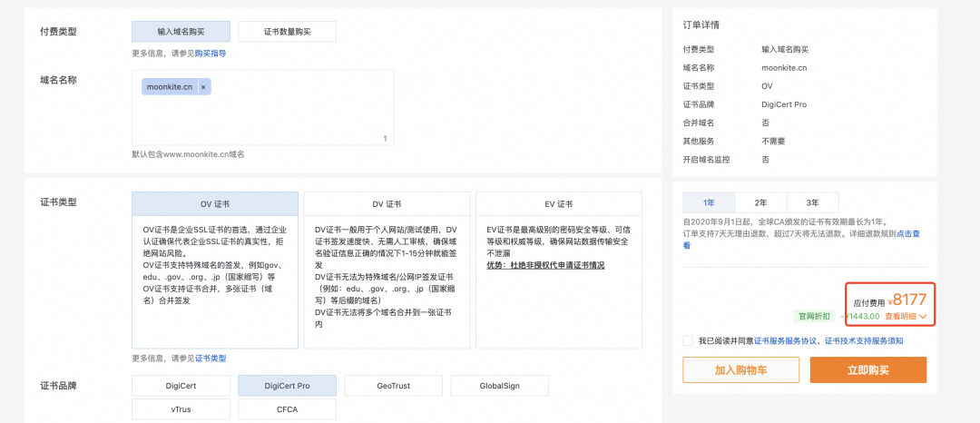Viewport: 980px width, 423px height.
Task: Open 证书服务服务协议 link
Action: coord(785,341)
